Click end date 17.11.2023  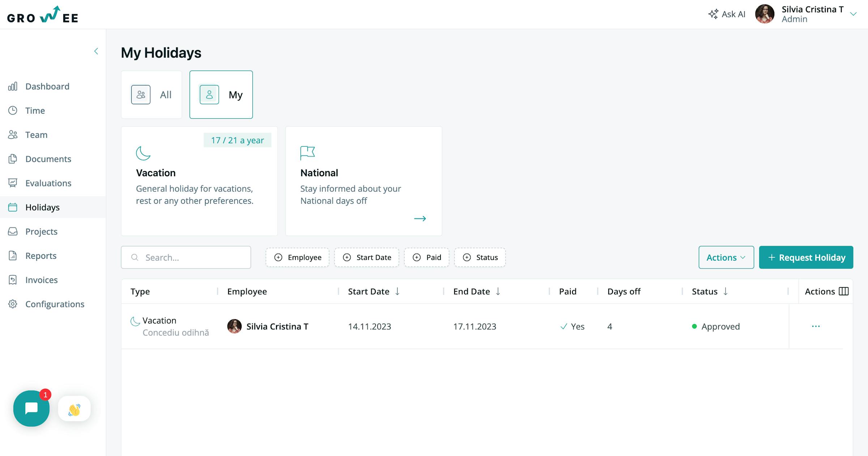pyautogui.click(x=475, y=326)
